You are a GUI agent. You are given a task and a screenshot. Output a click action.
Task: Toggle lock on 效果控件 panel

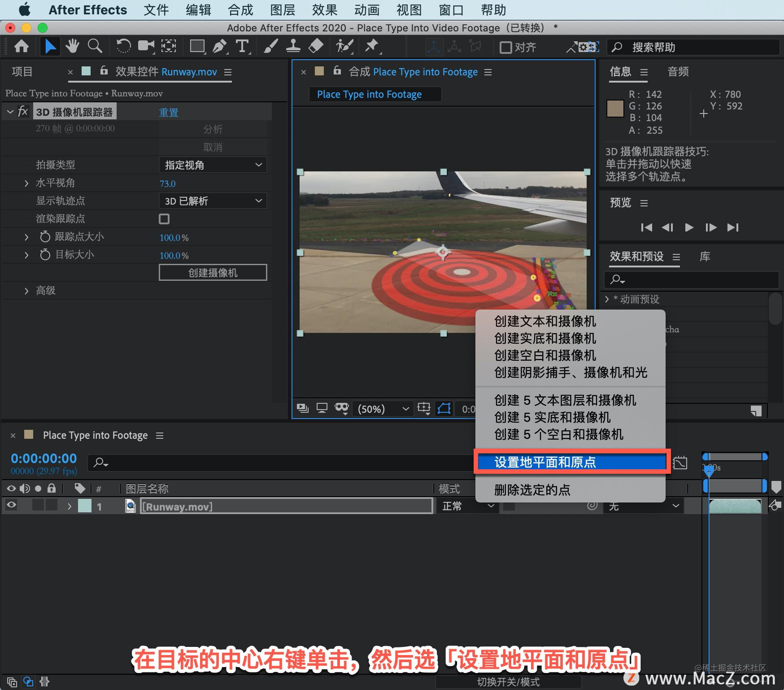[x=104, y=70]
